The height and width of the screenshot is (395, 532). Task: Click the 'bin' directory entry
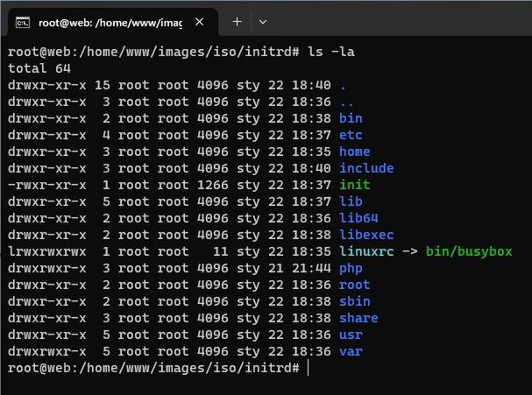pyautogui.click(x=350, y=118)
